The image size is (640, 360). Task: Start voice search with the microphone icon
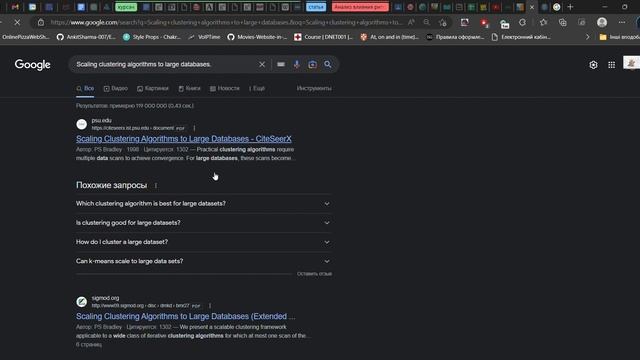click(297, 64)
